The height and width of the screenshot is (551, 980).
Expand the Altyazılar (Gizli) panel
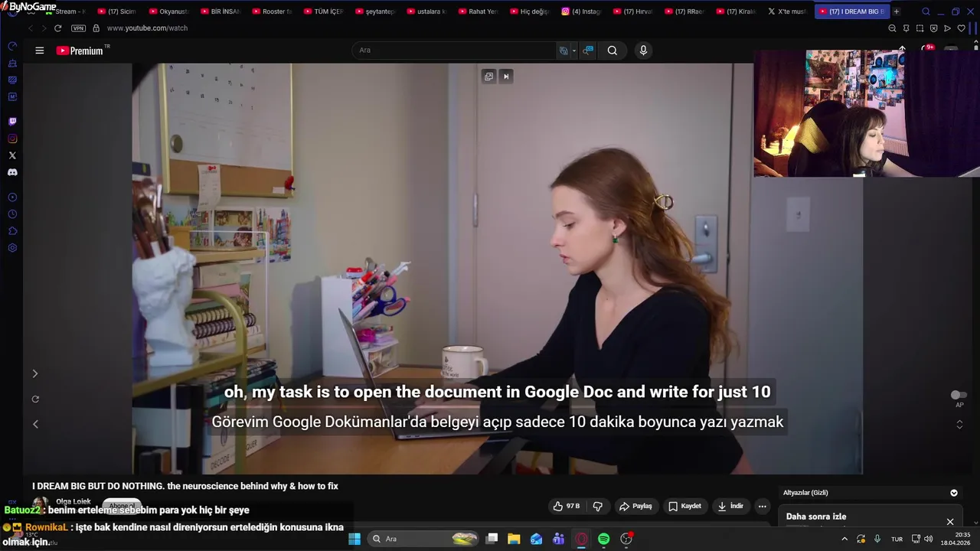click(x=954, y=493)
